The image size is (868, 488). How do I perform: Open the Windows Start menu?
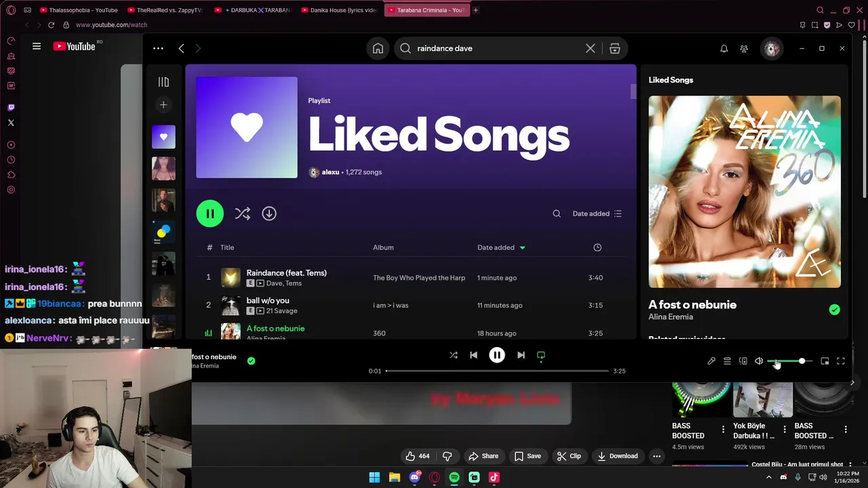[x=374, y=477]
